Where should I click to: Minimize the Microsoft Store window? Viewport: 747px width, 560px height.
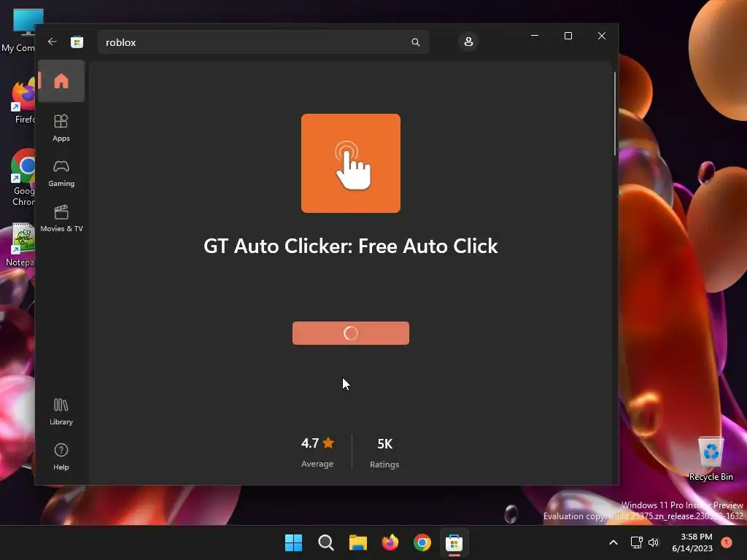tap(535, 36)
